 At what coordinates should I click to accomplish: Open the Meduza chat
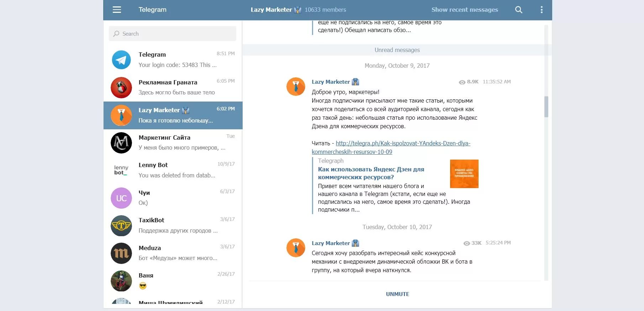[173, 253]
